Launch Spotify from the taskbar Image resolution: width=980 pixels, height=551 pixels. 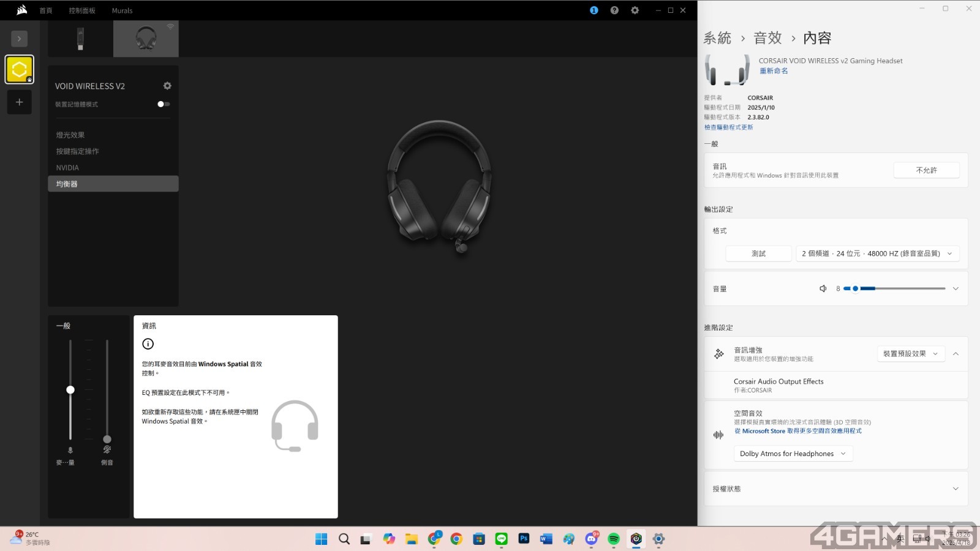tap(614, 539)
